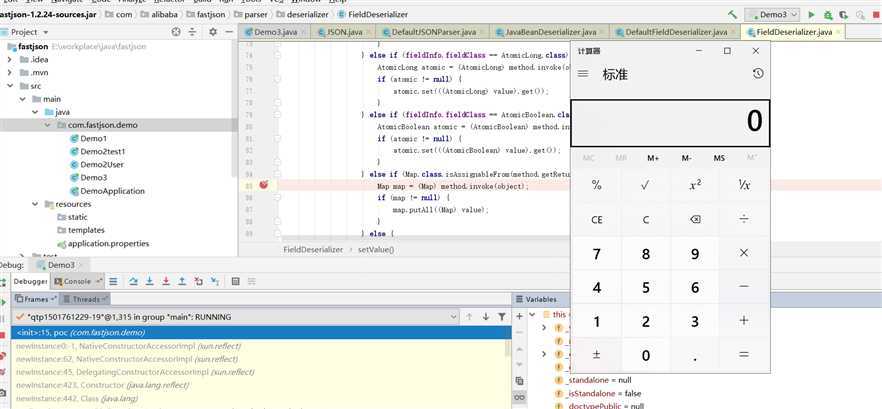Open the Demo3 run configuration dropdown

coord(772,15)
